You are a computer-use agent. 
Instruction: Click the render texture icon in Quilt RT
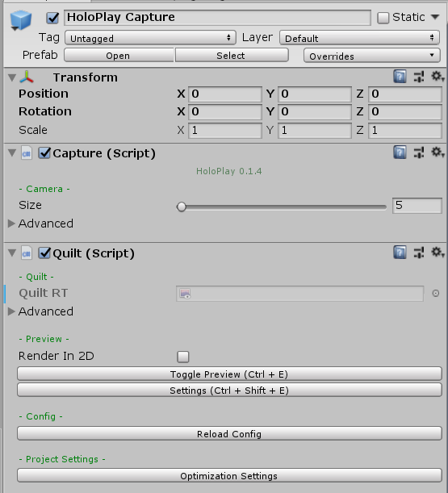tap(185, 294)
